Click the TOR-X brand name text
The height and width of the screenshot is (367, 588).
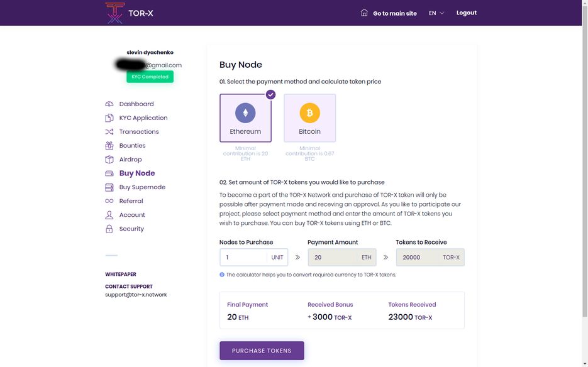(141, 13)
